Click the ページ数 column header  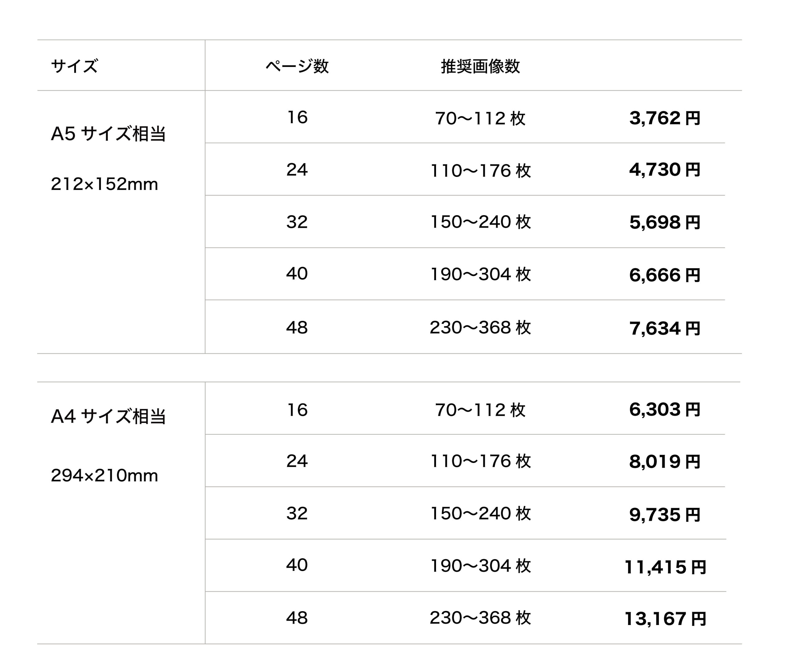pos(297,66)
